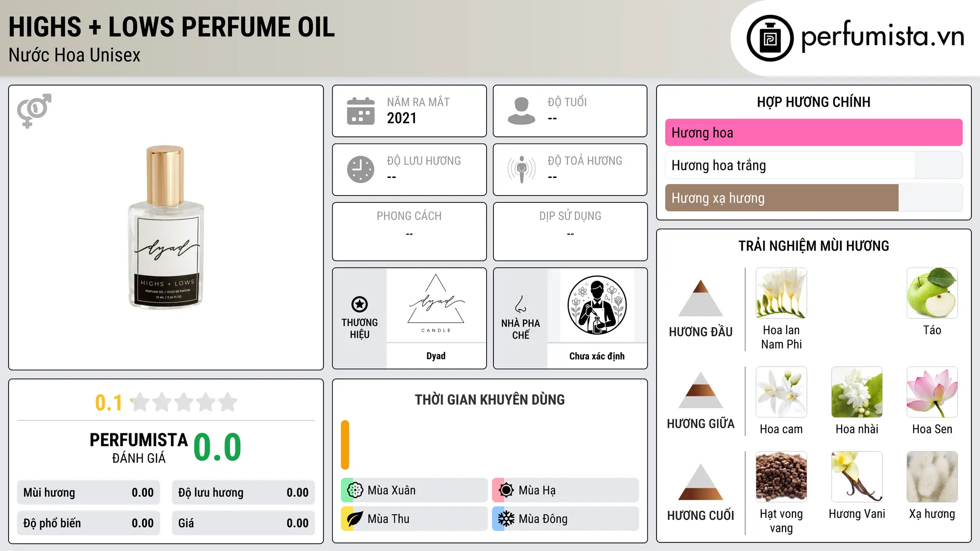The image size is (980, 551).
Task: Select the Hoa Sen lotus note image
Action: pos(932,392)
